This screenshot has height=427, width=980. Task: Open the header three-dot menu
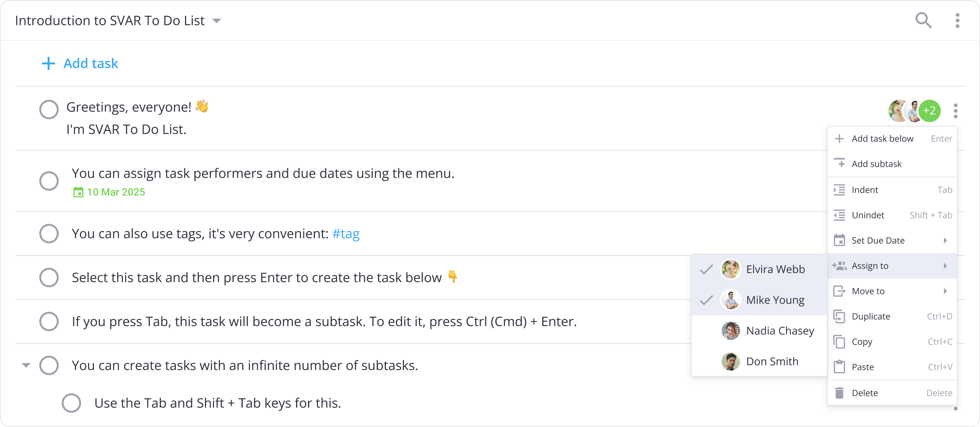tap(957, 20)
